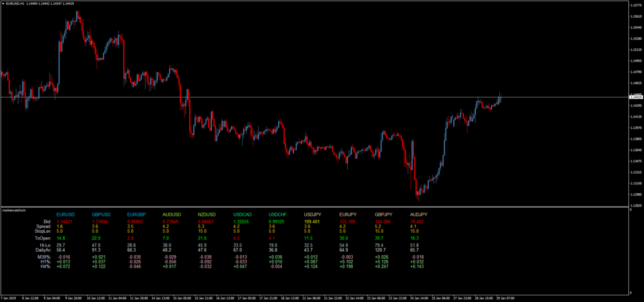Click the triangle arrow beside the EURUSD,H1 title
This screenshot has height=302, width=644.
[x=3, y=4]
